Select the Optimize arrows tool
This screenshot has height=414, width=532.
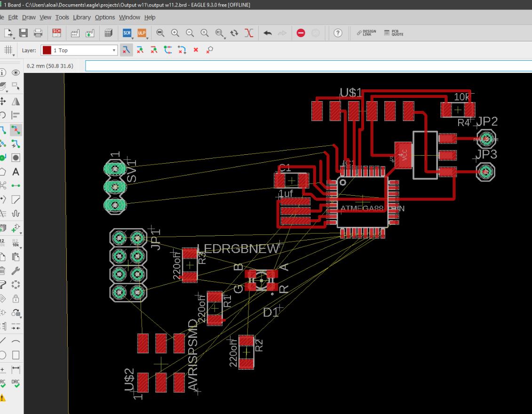tap(16, 327)
